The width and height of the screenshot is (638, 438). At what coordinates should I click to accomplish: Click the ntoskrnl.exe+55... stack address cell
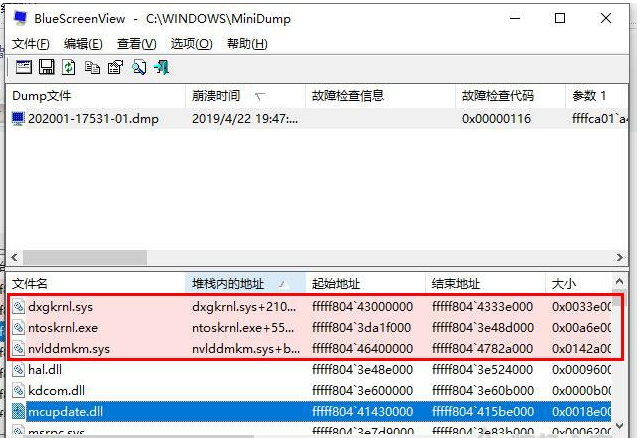pyautogui.click(x=243, y=328)
